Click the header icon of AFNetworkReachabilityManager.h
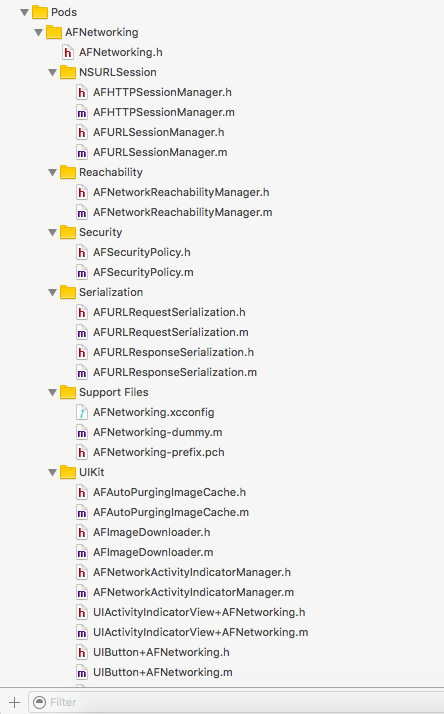Viewport: 444px width, 714px height. pos(82,193)
